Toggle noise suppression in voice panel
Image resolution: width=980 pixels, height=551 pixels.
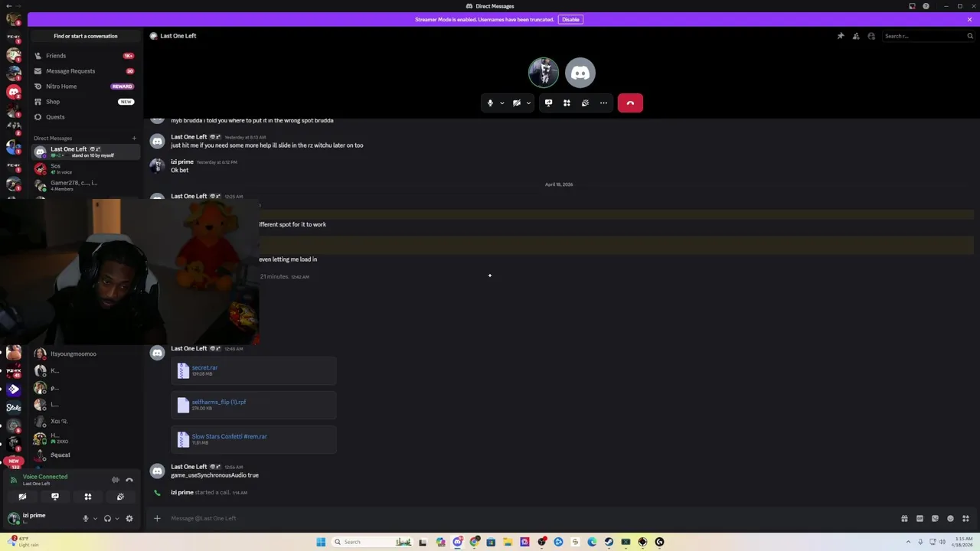pos(116,480)
